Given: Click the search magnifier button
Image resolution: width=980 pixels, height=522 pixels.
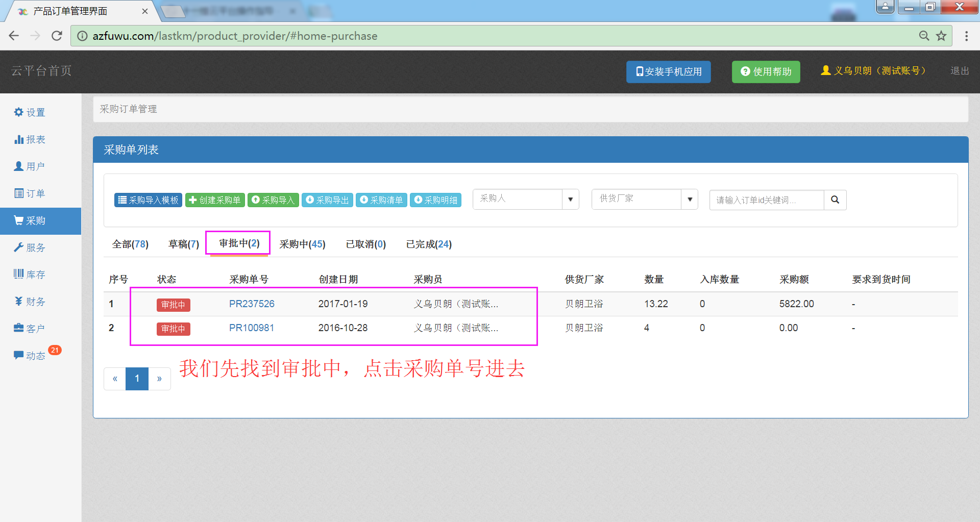Looking at the screenshot, I should coord(835,200).
